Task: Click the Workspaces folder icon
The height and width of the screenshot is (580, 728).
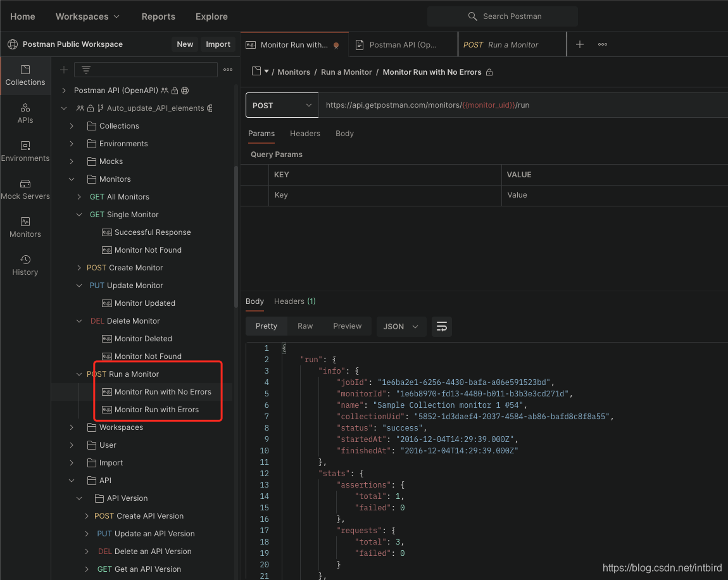Action: [91, 427]
